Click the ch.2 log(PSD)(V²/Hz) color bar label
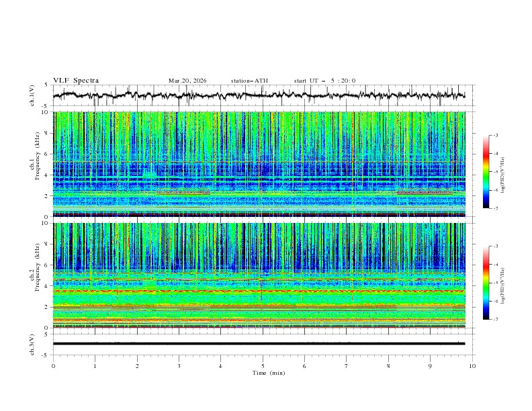 click(503, 286)
